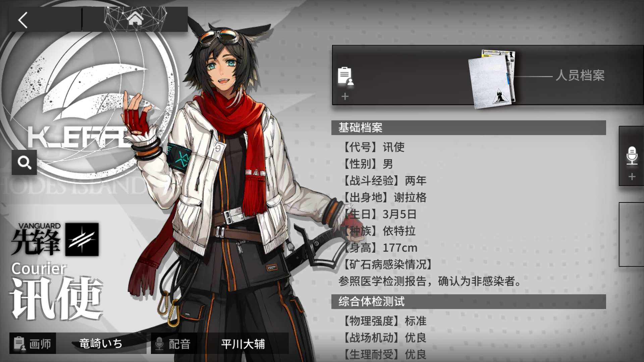
Task: Collapse the 基础档案 section header
Action: (x=469, y=128)
